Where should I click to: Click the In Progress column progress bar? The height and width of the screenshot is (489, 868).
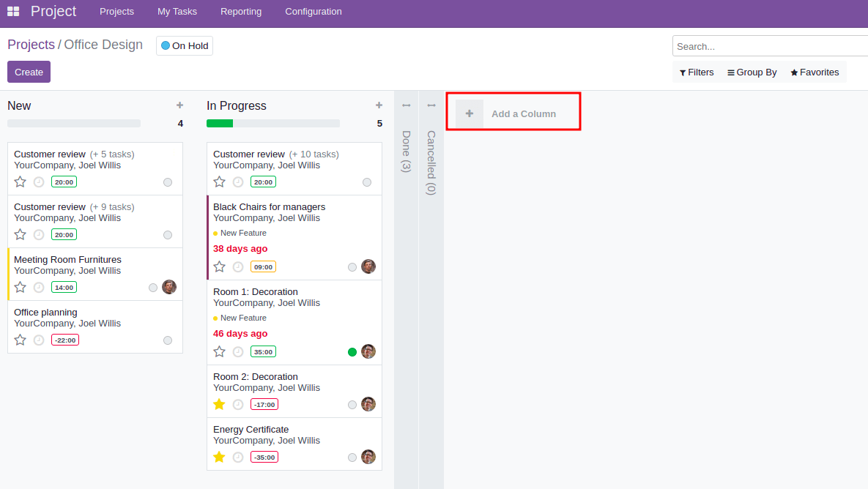273,123
